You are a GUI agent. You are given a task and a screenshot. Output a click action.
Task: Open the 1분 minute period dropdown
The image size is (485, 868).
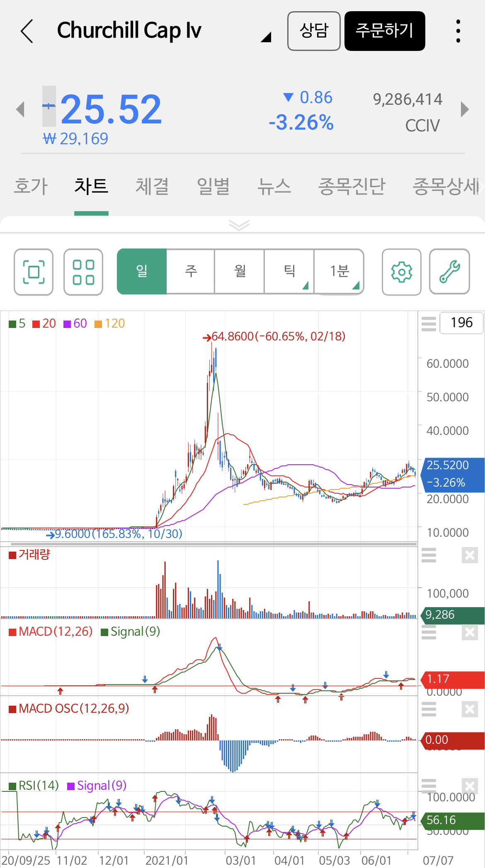[x=339, y=272]
